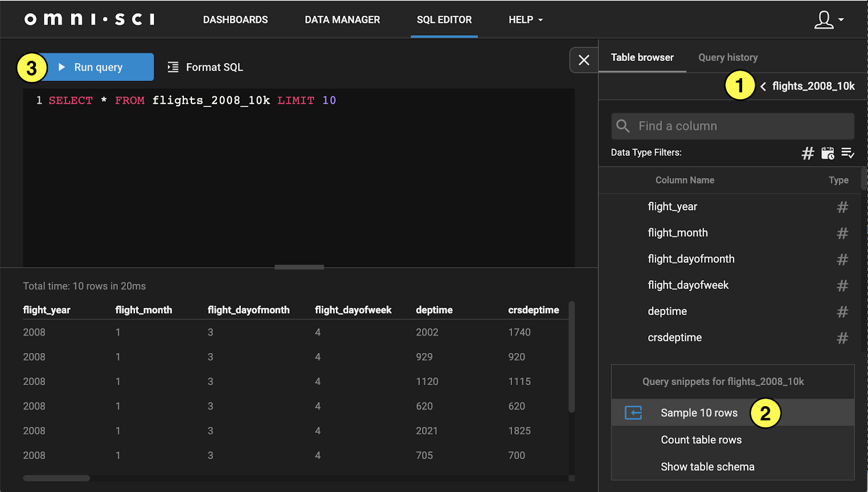
Task: Click the results vertical scrollbar
Action: tap(571, 357)
